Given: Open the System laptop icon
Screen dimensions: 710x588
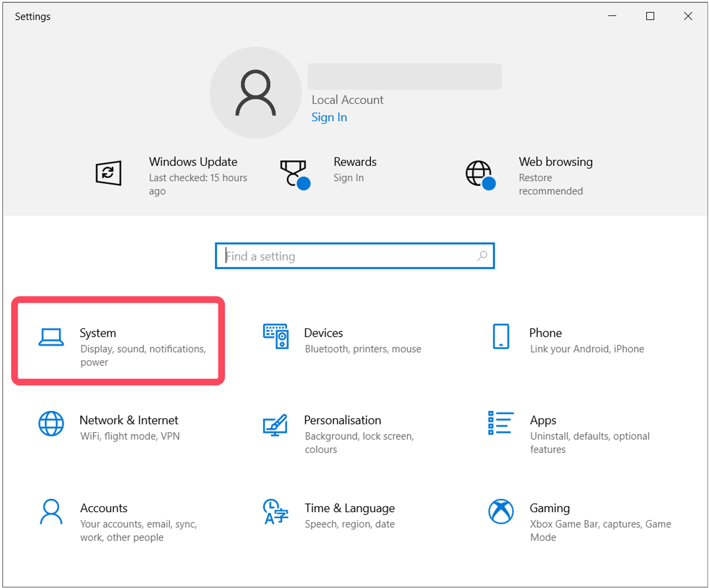Looking at the screenshot, I should point(51,337).
